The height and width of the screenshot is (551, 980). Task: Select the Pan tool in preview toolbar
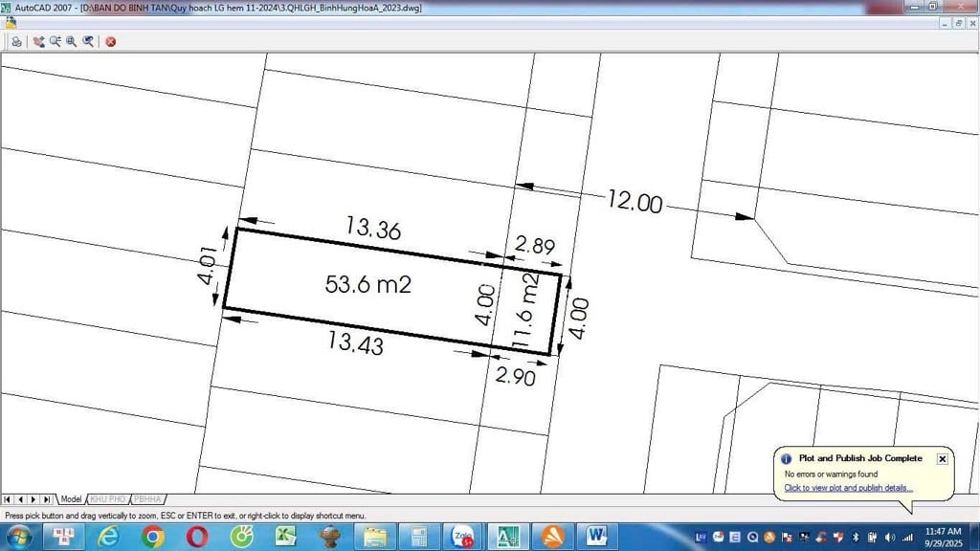pos(38,41)
